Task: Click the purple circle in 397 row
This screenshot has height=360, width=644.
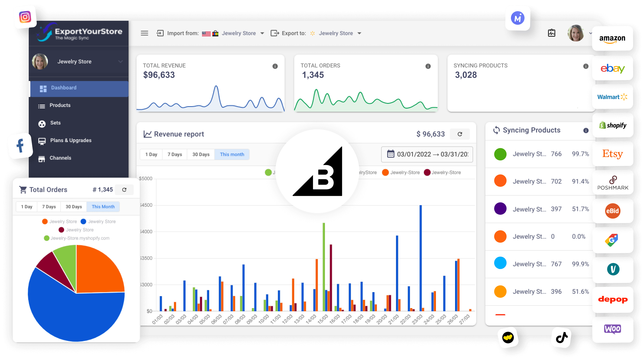Action: pyautogui.click(x=500, y=209)
